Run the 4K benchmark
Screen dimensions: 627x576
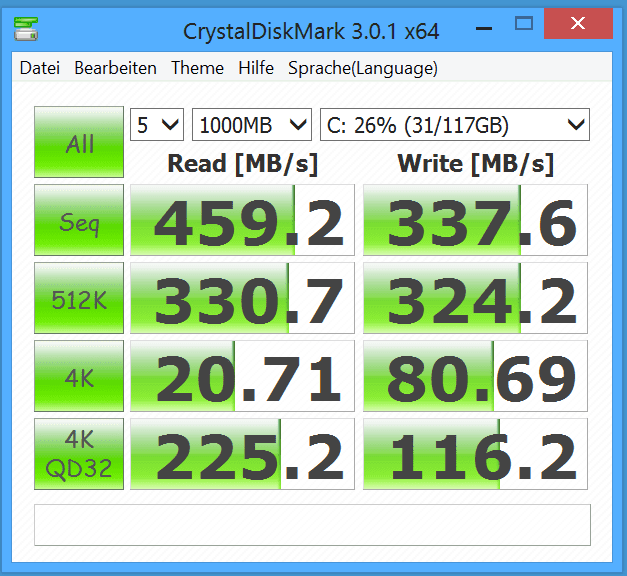[79, 376]
